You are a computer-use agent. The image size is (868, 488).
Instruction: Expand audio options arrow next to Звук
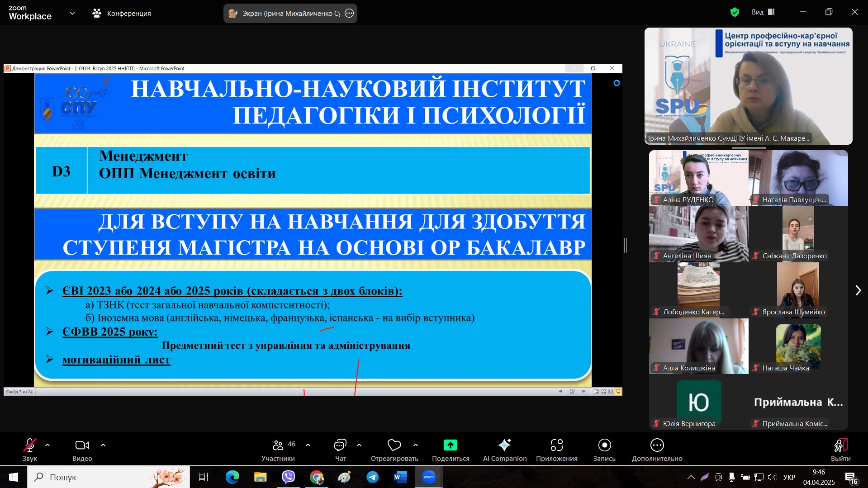click(x=47, y=445)
